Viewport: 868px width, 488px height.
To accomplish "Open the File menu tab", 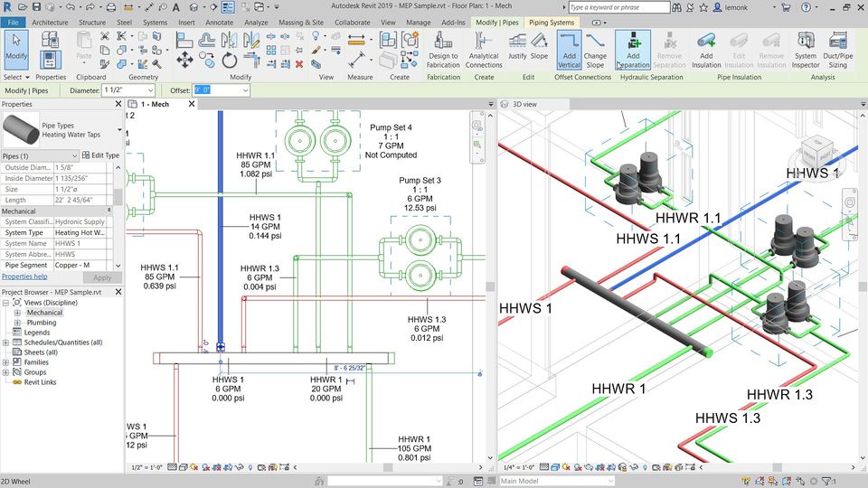I will click(x=14, y=22).
